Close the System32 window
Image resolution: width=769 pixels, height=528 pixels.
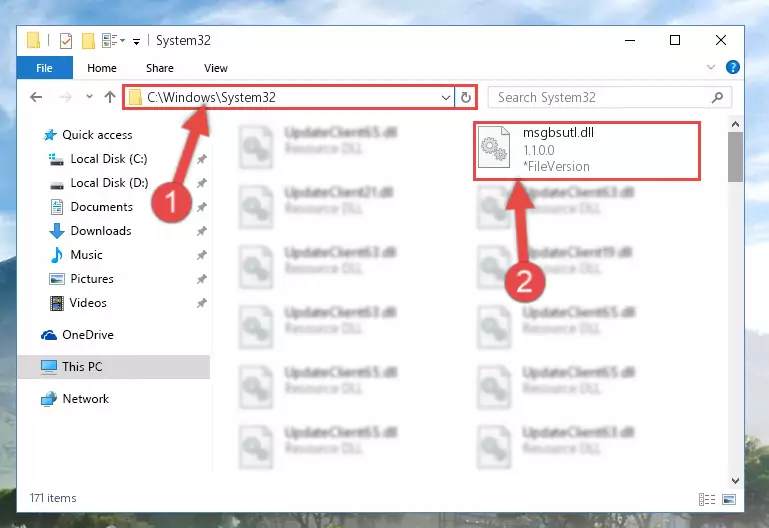[x=721, y=40]
